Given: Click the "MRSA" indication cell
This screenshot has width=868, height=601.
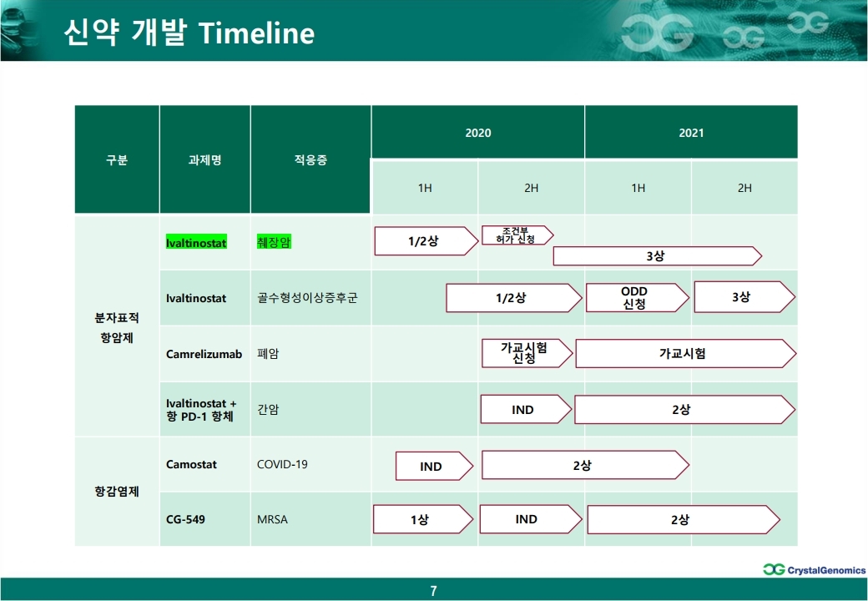Looking at the screenshot, I should tap(310, 519).
